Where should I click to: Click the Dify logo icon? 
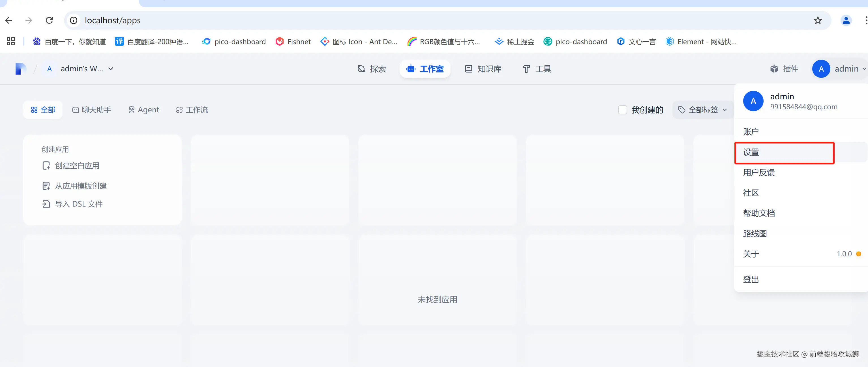pyautogui.click(x=21, y=69)
